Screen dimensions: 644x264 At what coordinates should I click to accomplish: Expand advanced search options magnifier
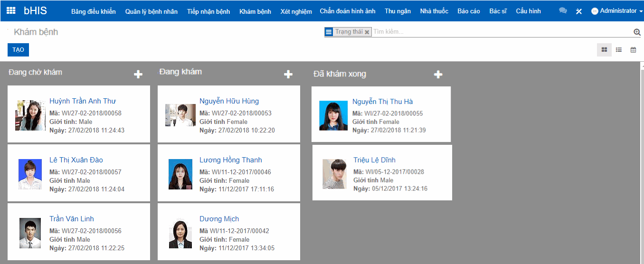point(637,32)
